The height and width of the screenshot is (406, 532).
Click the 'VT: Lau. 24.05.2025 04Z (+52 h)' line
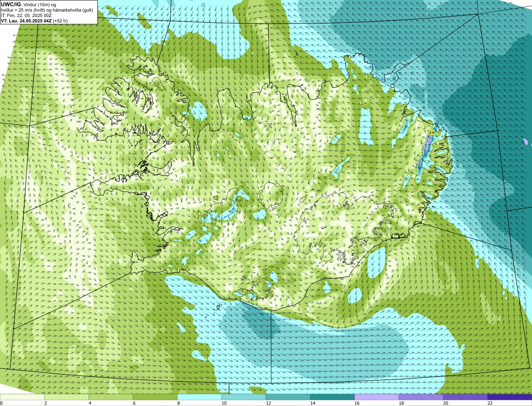(34, 21)
